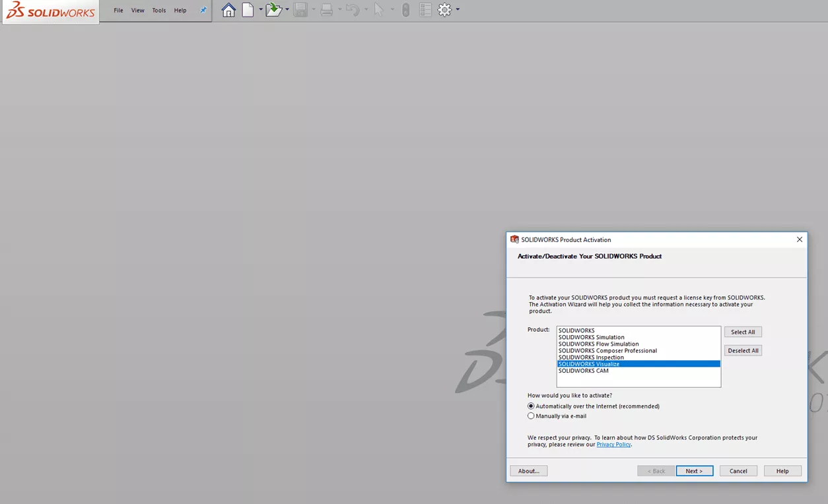Open the Tools menu
Image resolution: width=828 pixels, height=504 pixels.
tap(158, 10)
